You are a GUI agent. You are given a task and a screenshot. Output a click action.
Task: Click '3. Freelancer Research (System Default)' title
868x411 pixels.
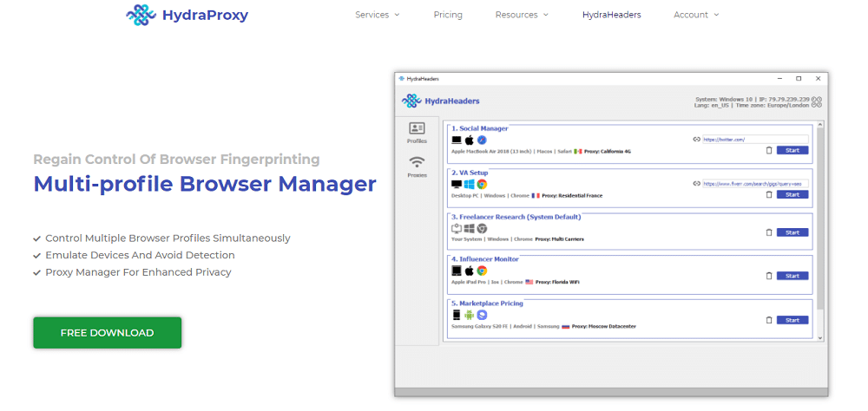[516, 217]
